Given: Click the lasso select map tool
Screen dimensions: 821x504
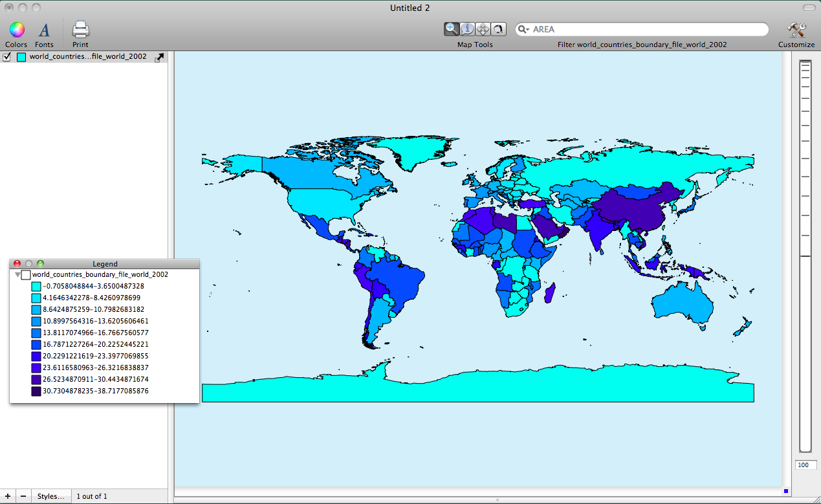Looking at the screenshot, I should 498,29.
